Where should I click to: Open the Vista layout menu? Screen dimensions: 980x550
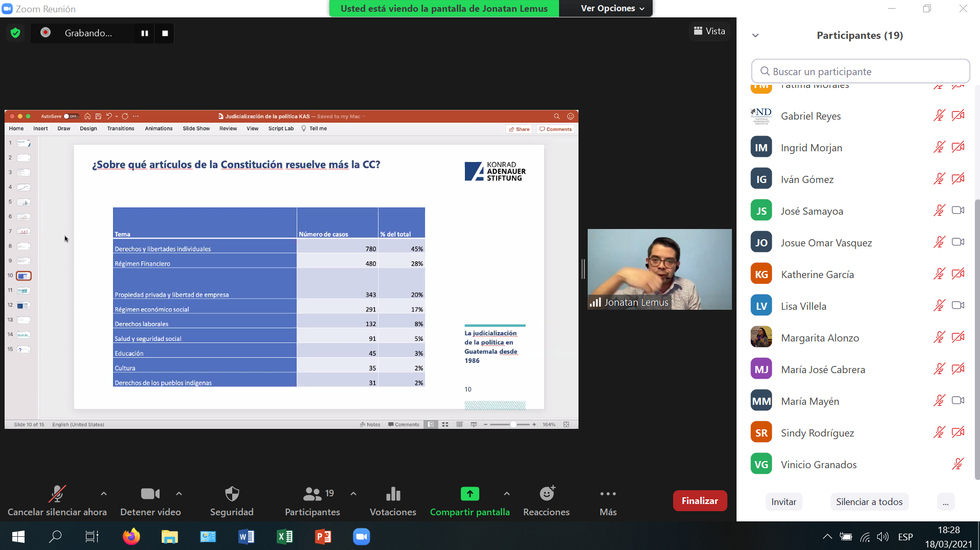point(709,31)
